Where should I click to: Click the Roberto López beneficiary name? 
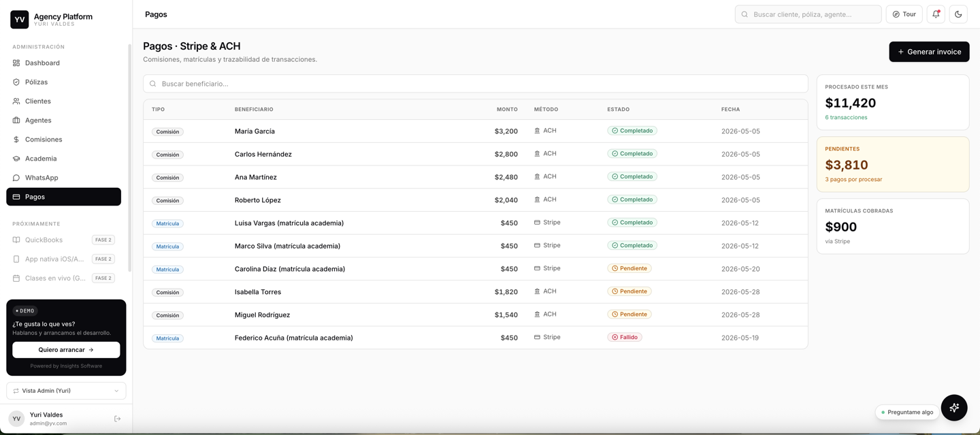[258, 200]
